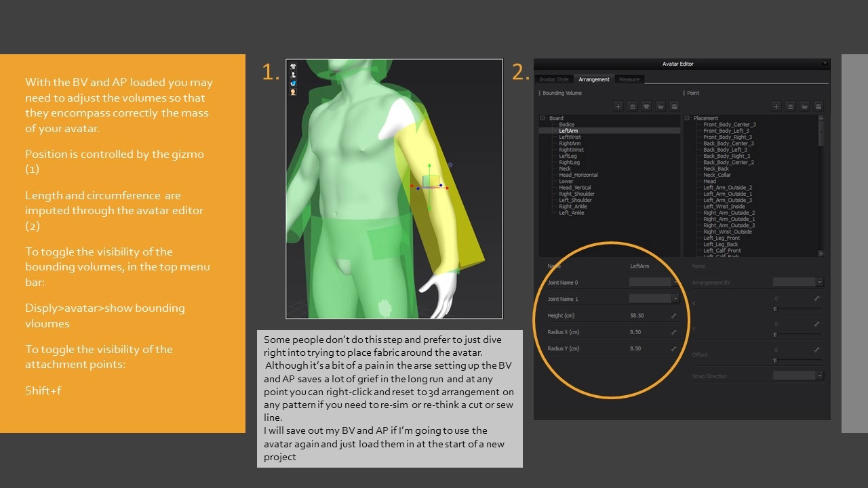Open the Joint Name 1 dropdown
The width and height of the screenshot is (868, 488).
pyautogui.click(x=675, y=299)
